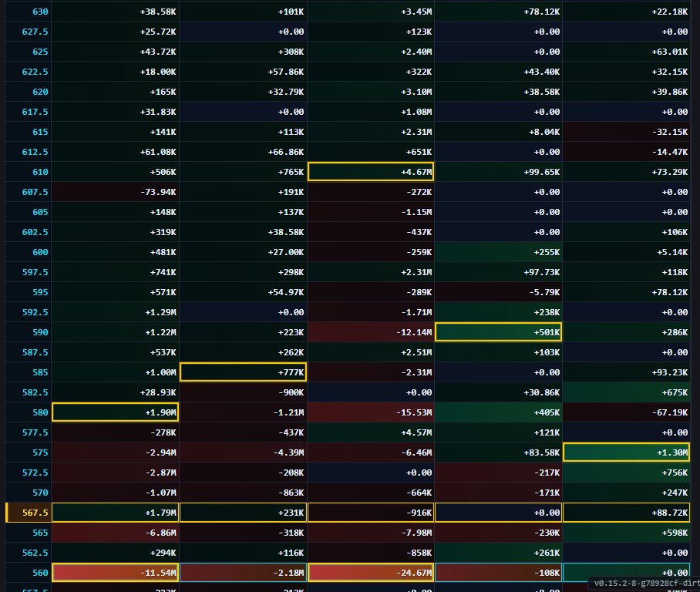This screenshot has height=592, width=700.
Task: Select the highlighted +1.90M cell in row 580
Action: 115,412
